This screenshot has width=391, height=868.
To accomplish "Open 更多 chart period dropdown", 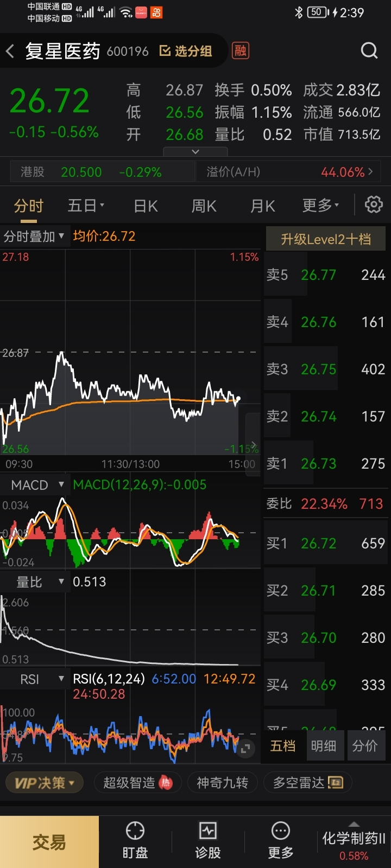I will (320, 206).
